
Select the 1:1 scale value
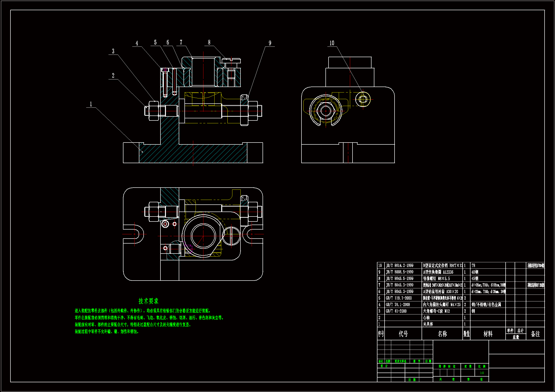point(482,373)
